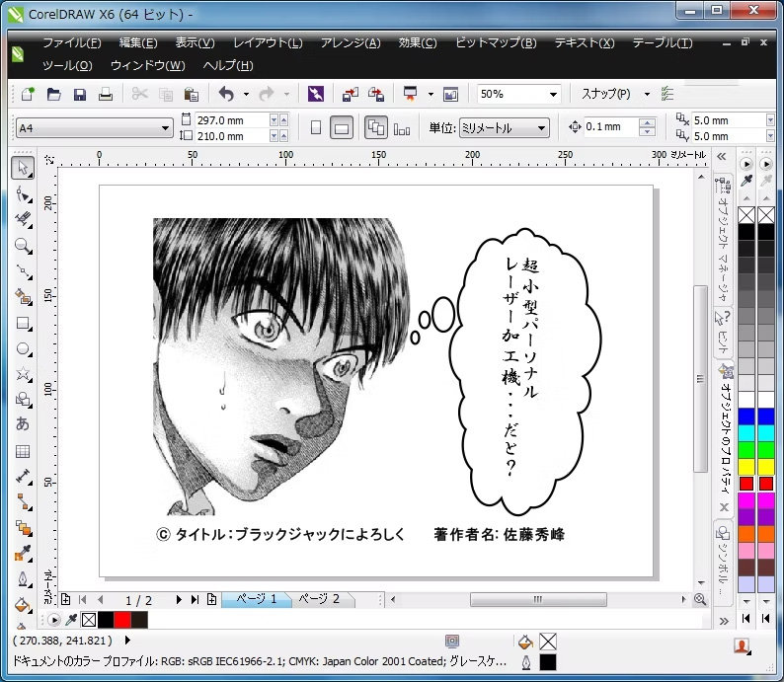Open the Welcome screen icon
Screen dimensions: 784x682
pos(450,94)
